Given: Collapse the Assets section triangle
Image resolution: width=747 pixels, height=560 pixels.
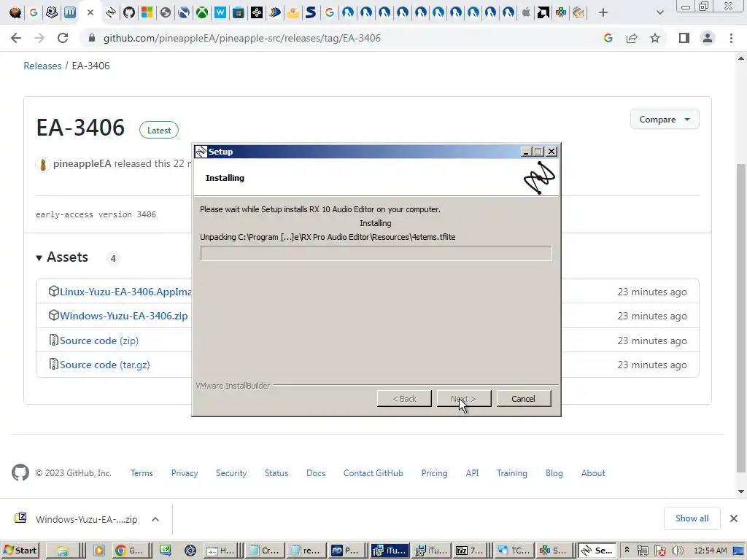Looking at the screenshot, I should coord(39,258).
